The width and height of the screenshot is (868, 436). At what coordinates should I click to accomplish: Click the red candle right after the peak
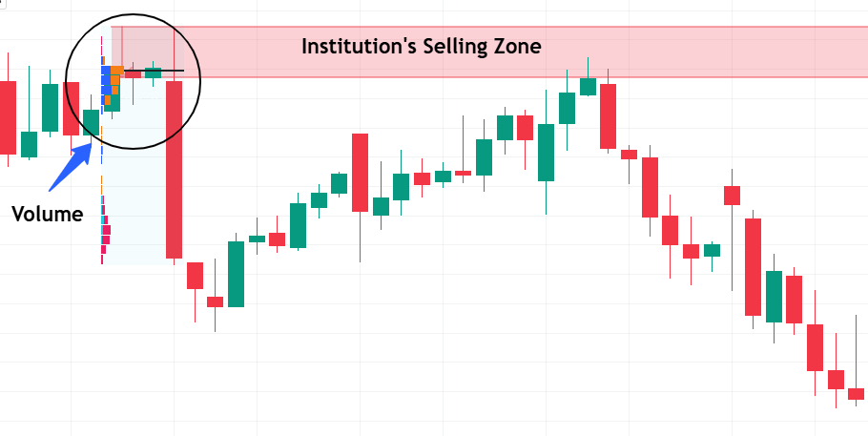click(608, 116)
